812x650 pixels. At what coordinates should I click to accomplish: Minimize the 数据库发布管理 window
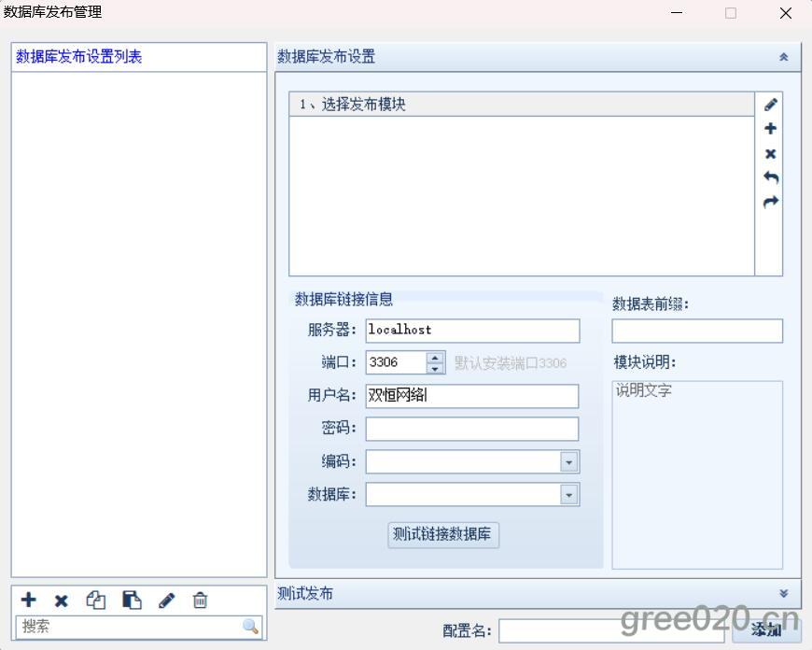click(x=677, y=12)
